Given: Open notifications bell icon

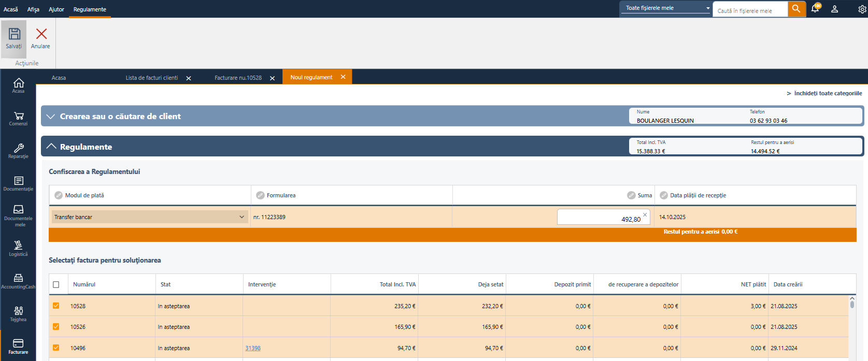Looking at the screenshot, I should [x=815, y=8].
